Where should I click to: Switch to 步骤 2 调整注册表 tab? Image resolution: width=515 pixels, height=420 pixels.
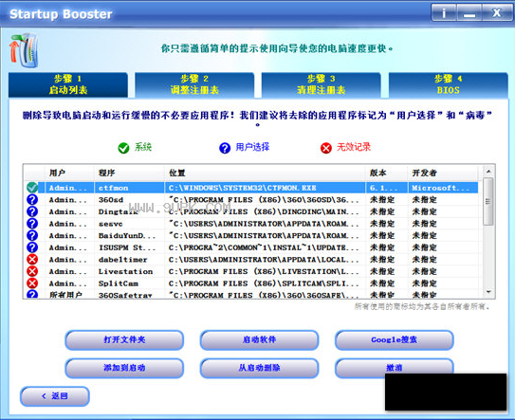[194, 84]
